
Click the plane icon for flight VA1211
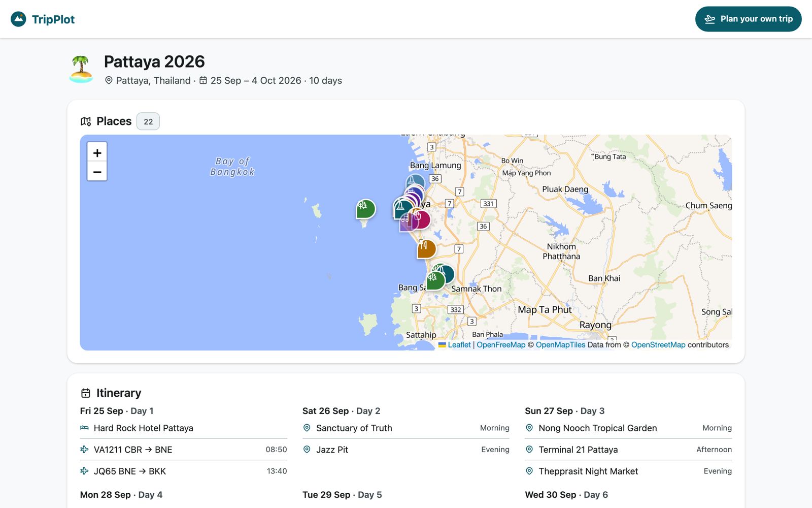tap(84, 450)
